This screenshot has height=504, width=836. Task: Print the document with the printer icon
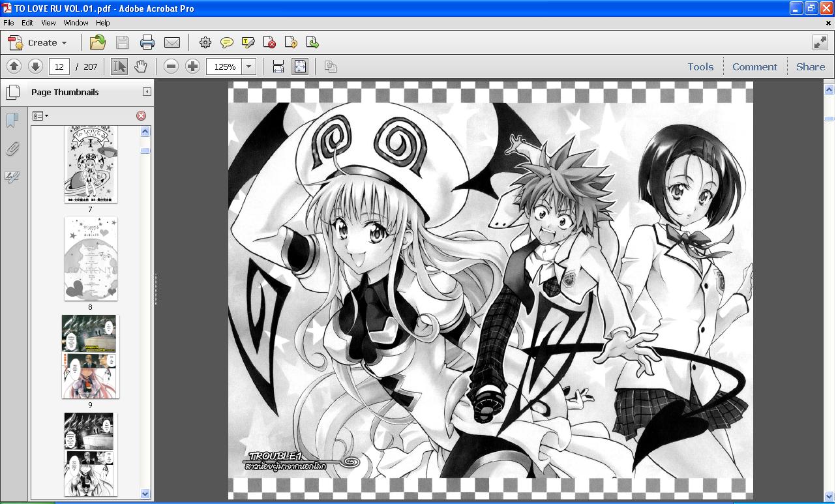click(x=147, y=42)
